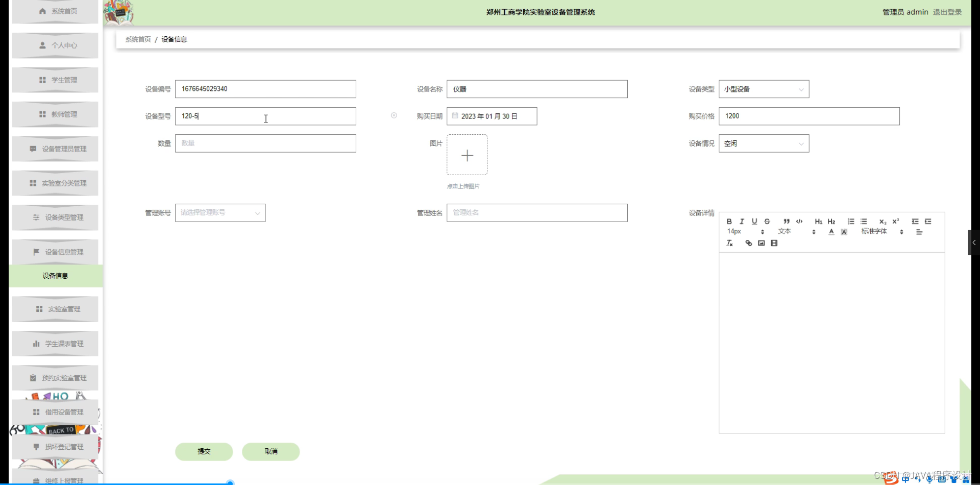
Task: Open the 设备类型 dropdown showing 小型设备
Action: pyautogui.click(x=764, y=89)
